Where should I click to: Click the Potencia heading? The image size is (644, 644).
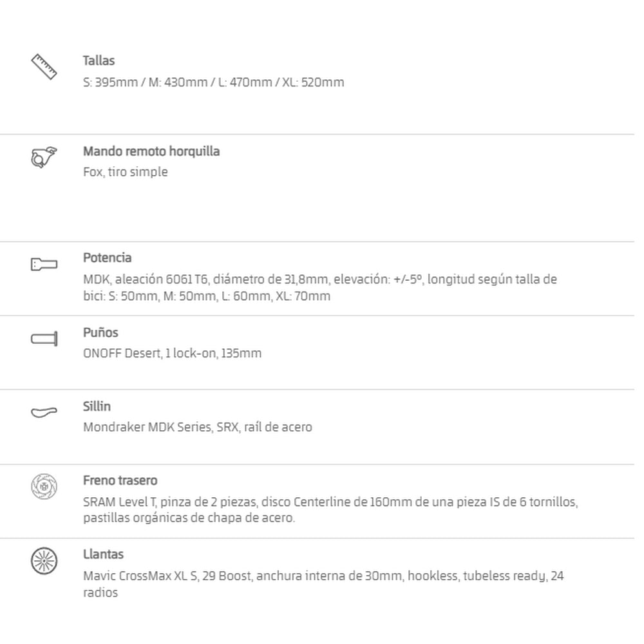(107, 258)
